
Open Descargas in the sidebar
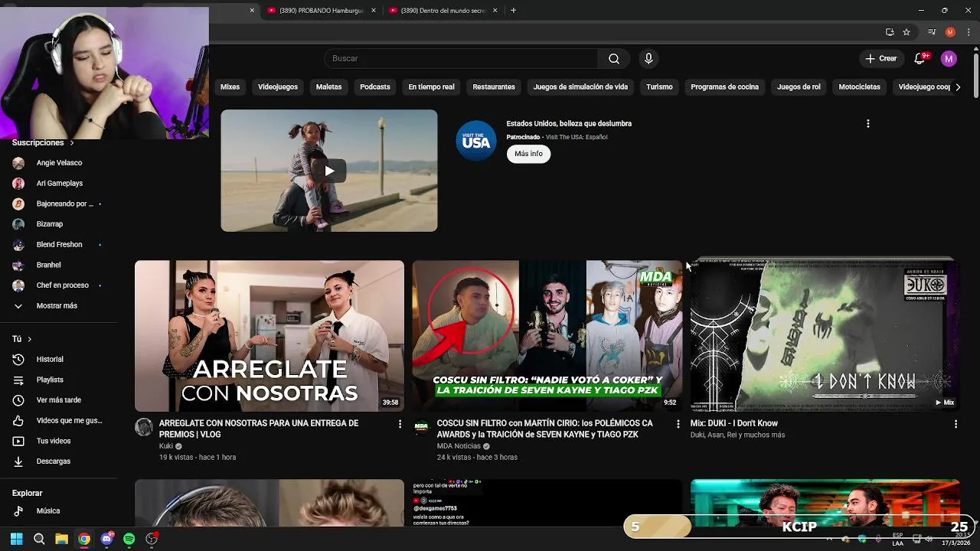59,461
